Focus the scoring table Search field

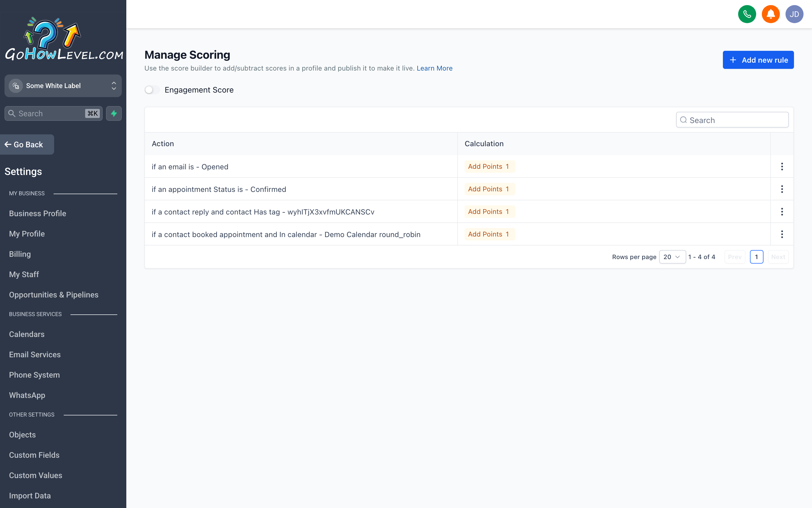click(x=732, y=120)
